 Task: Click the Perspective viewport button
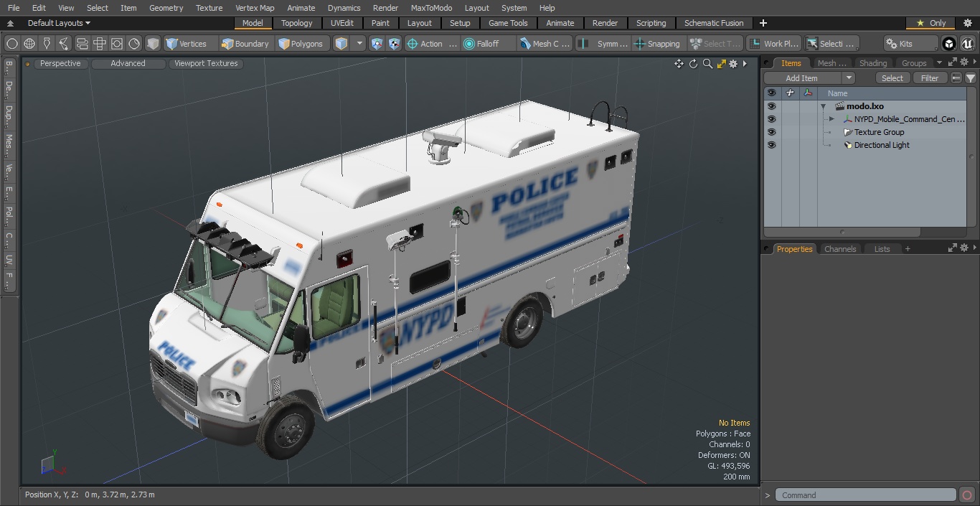(60, 63)
